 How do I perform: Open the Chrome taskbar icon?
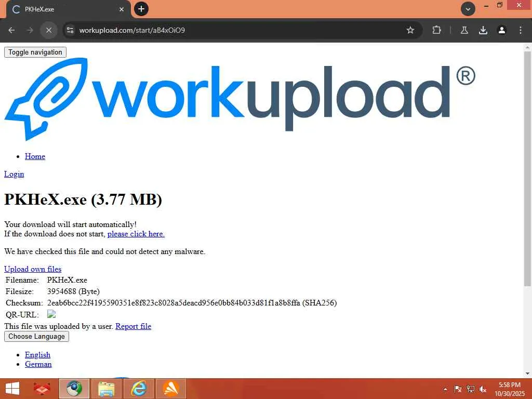pos(74,389)
